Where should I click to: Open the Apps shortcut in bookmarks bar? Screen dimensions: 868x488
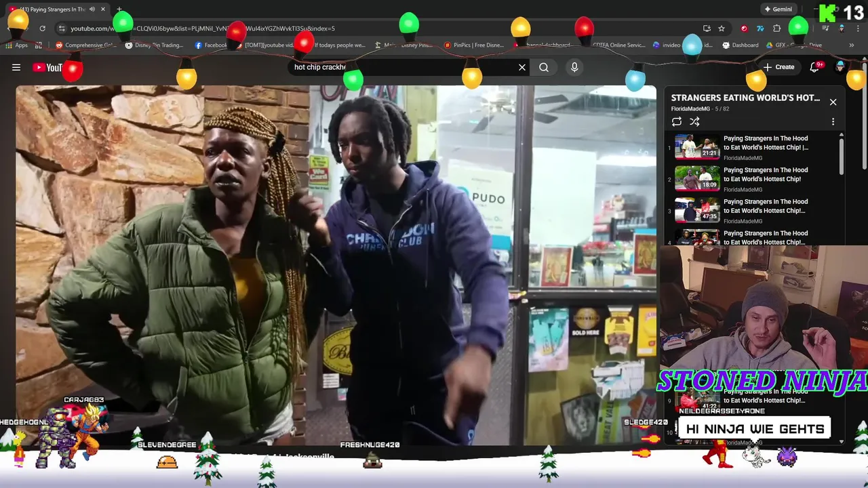pyautogui.click(x=17, y=45)
